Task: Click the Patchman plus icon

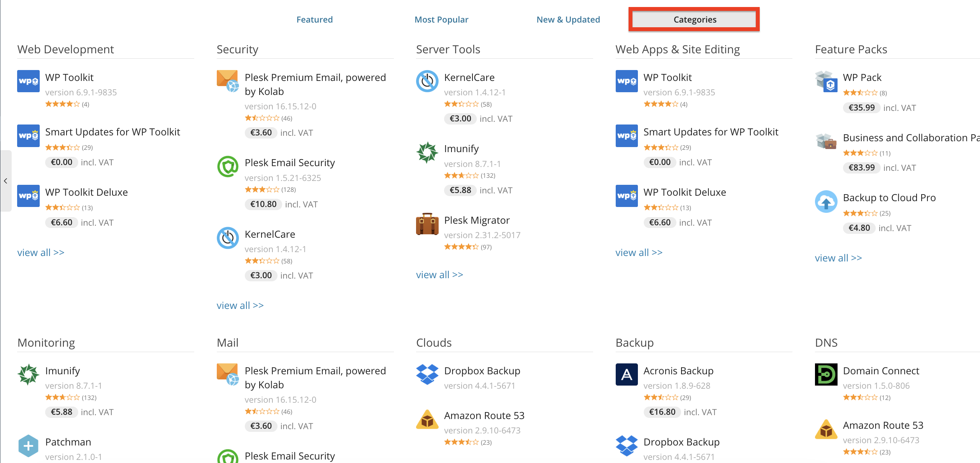Action: click(x=28, y=446)
